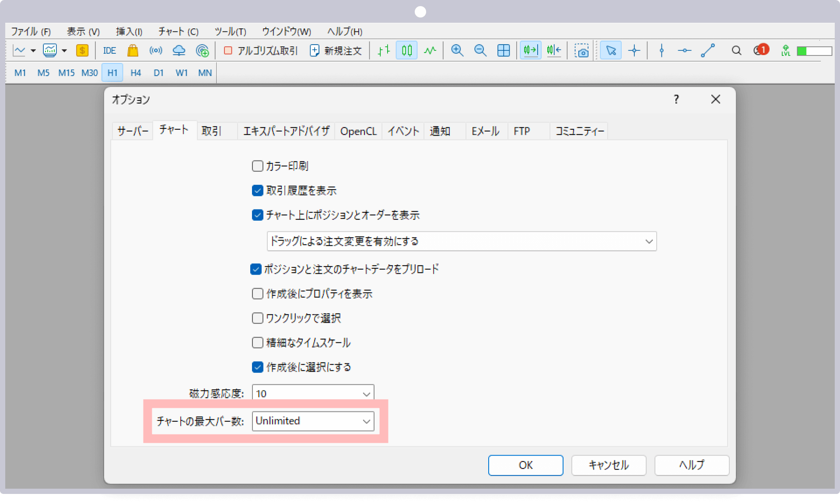The image size is (840, 504).
Task: Click the green connection progress bar
Action: click(814, 51)
